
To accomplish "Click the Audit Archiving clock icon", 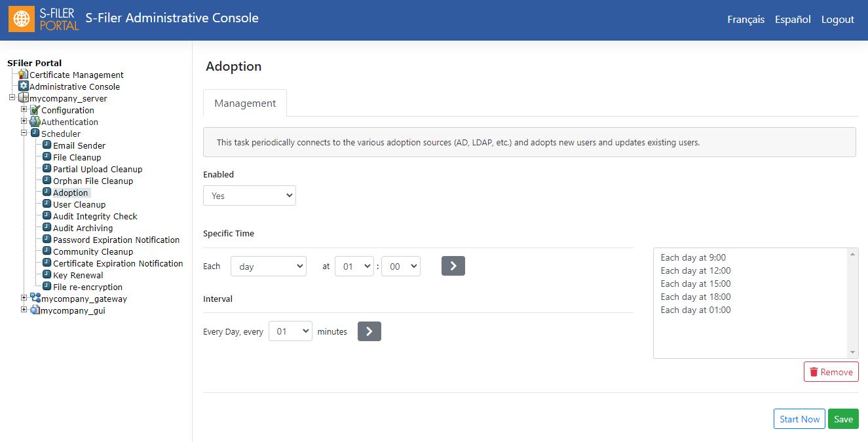I will click(47, 228).
